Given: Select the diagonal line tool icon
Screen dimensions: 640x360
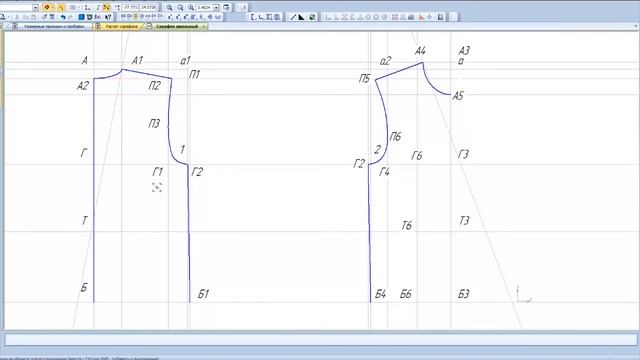Looking at the screenshot, I should coord(293,17).
